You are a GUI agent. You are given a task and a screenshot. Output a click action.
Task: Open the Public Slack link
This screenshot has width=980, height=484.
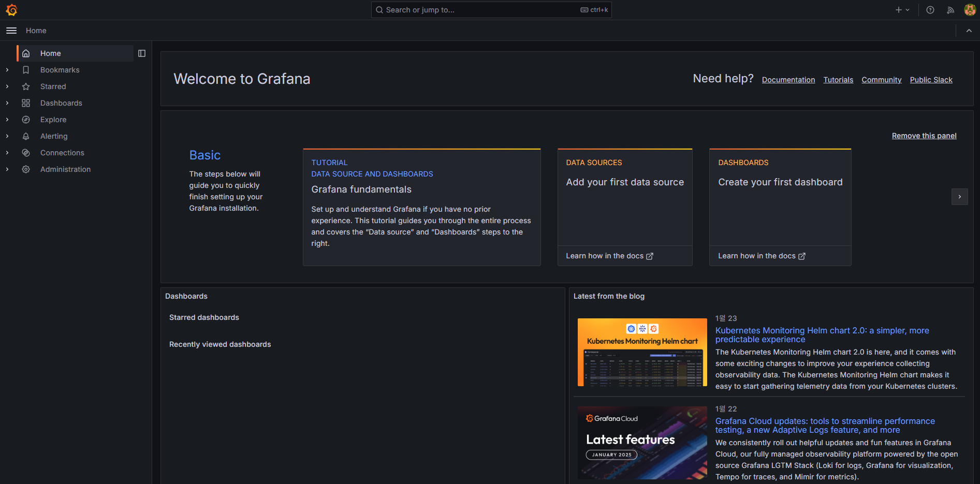click(931, 80)
